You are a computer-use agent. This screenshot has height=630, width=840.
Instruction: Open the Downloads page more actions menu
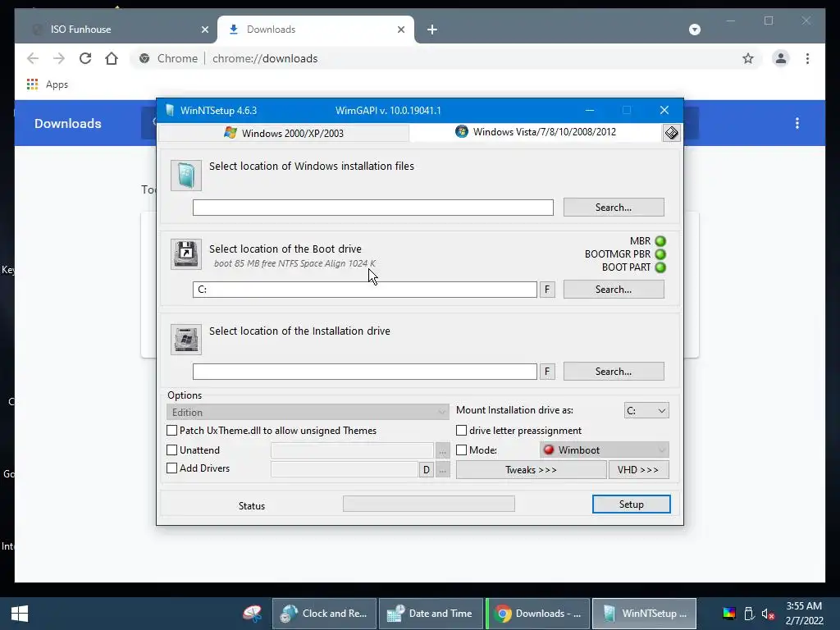click(797, 123)
